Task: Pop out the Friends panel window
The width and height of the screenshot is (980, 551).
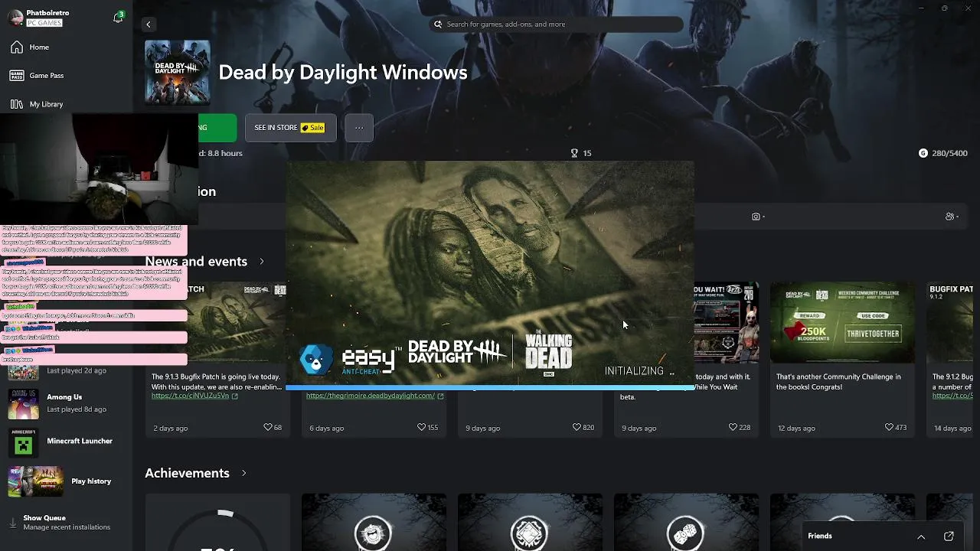Action: [x=949, y=536]
